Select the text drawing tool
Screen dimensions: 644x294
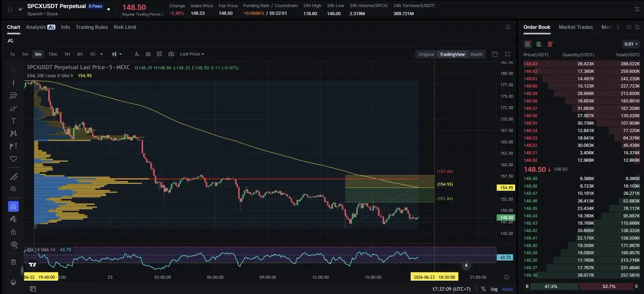point(13,121)
